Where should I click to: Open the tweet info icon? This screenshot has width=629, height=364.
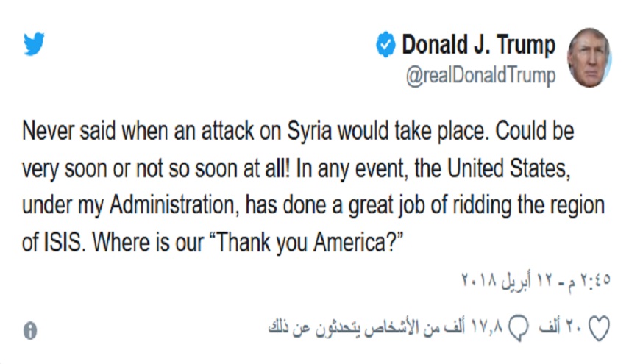tap(30, 330)
